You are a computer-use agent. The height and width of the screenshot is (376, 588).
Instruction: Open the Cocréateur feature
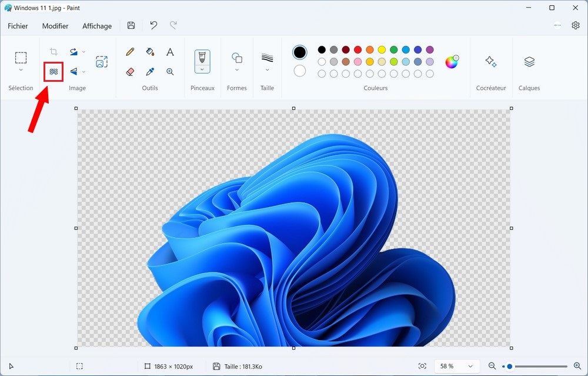(x=490, y=62)
